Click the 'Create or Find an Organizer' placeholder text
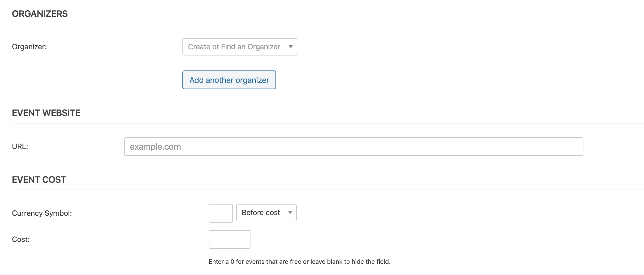 (x=234, y=47)
